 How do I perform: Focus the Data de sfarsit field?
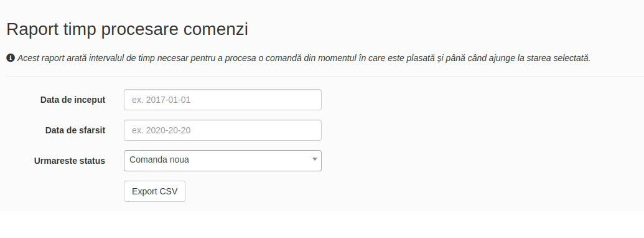(223, 130)
